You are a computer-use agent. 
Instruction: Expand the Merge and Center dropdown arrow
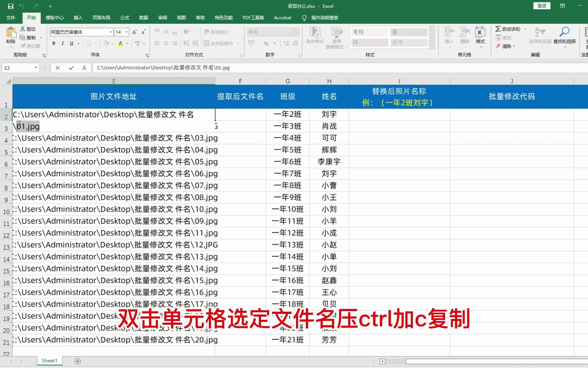point(238,43)
